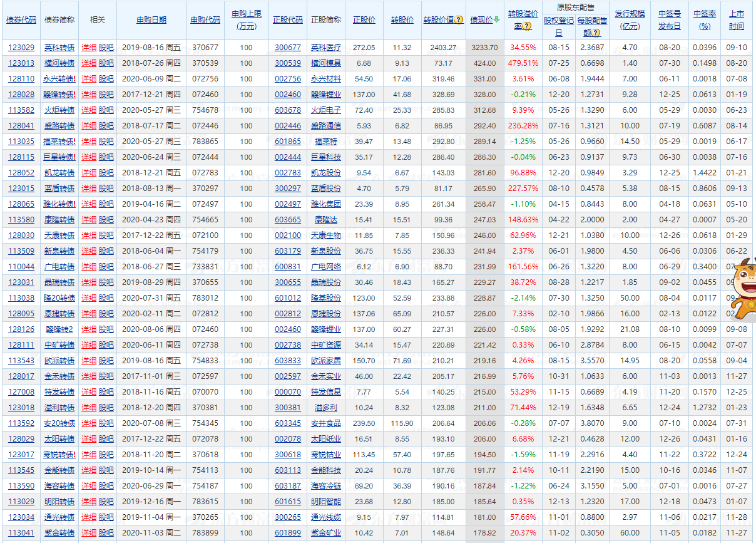Click 详细 in the 凯龙转债 row

89,173
